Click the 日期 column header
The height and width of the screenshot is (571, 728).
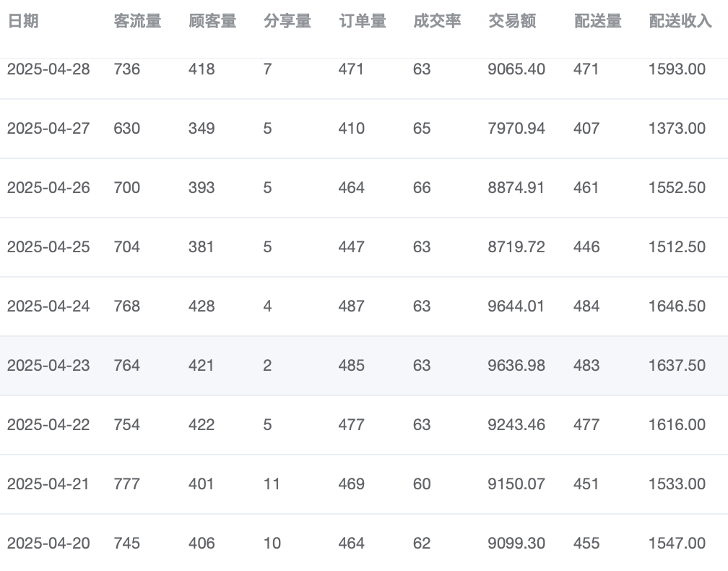coord(22,22)
